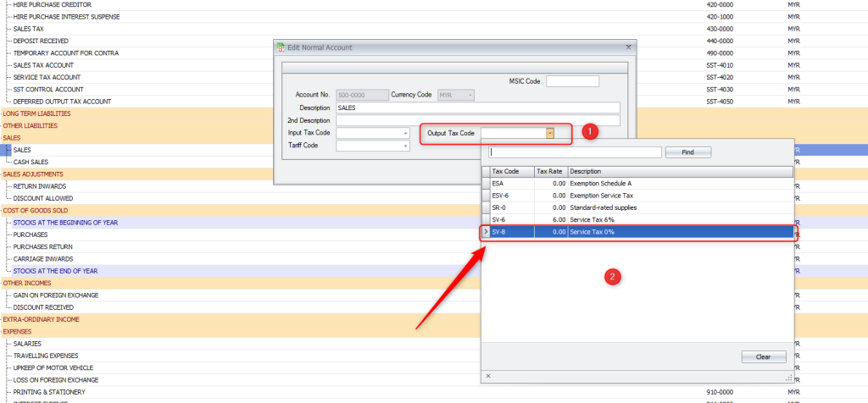Click the Edit Normal Account title icon
The height and width of the screenshot is (403, 868).
(x=282, y=47)
